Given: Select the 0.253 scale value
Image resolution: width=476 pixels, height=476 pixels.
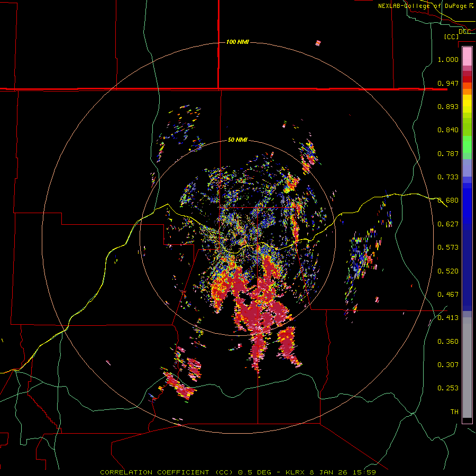Looking at the screenshot, I should pyautogui.click(x=448, y=388).
